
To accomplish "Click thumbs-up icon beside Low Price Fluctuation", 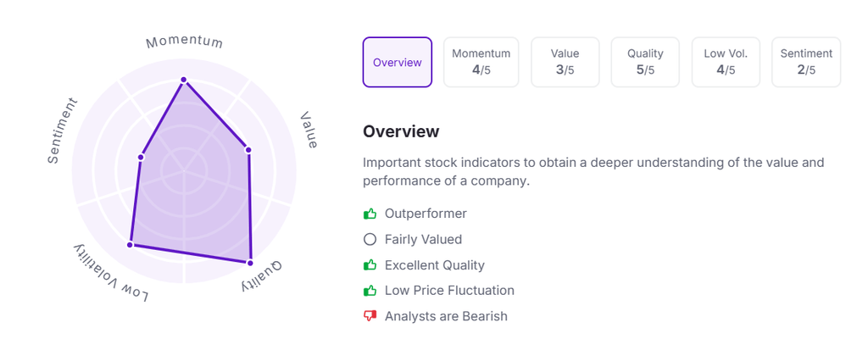I will coord(370,291).
